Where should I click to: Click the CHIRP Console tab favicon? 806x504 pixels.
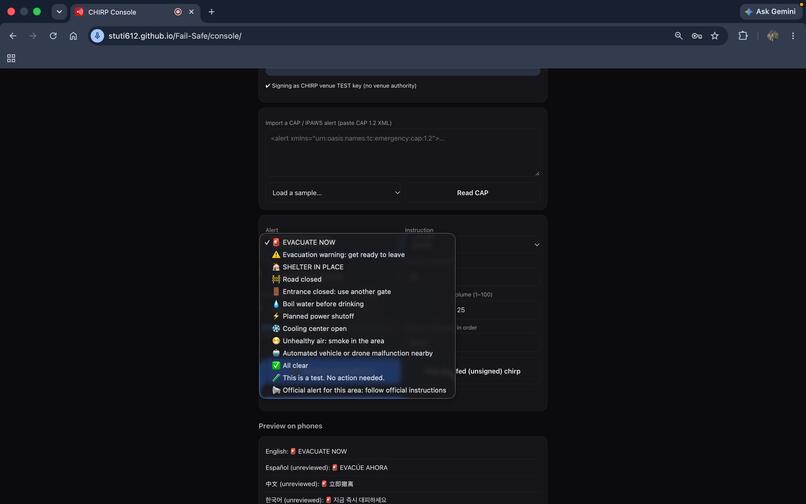coord(79,12)
